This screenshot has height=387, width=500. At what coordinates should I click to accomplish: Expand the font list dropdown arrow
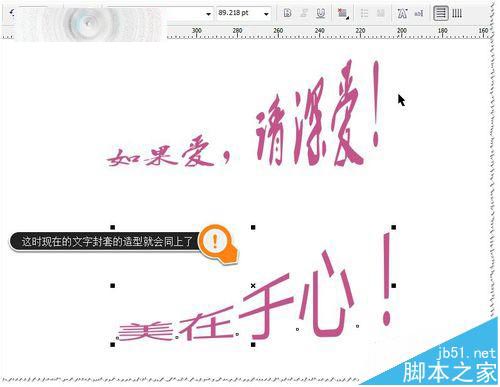[x=208, y=14]
